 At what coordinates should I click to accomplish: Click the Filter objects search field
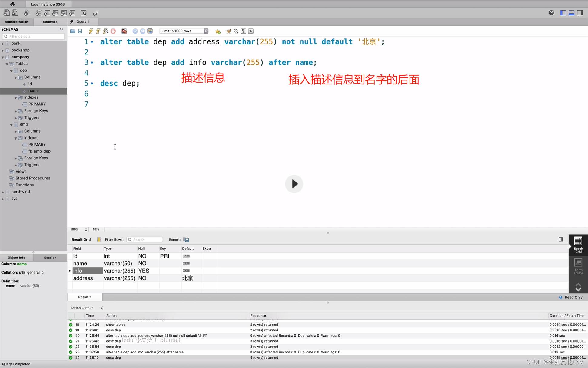tap(33, 36)
